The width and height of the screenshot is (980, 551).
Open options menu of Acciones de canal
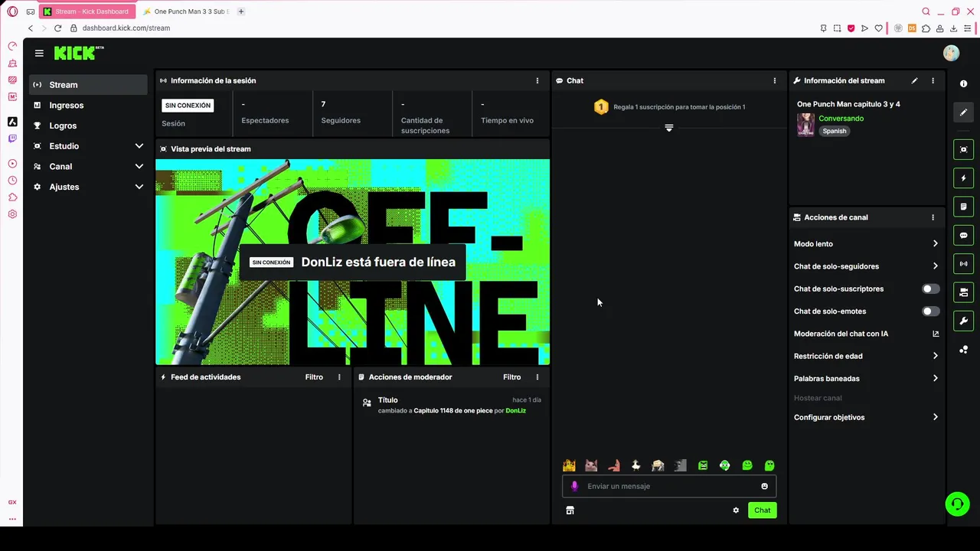(933, 217)
